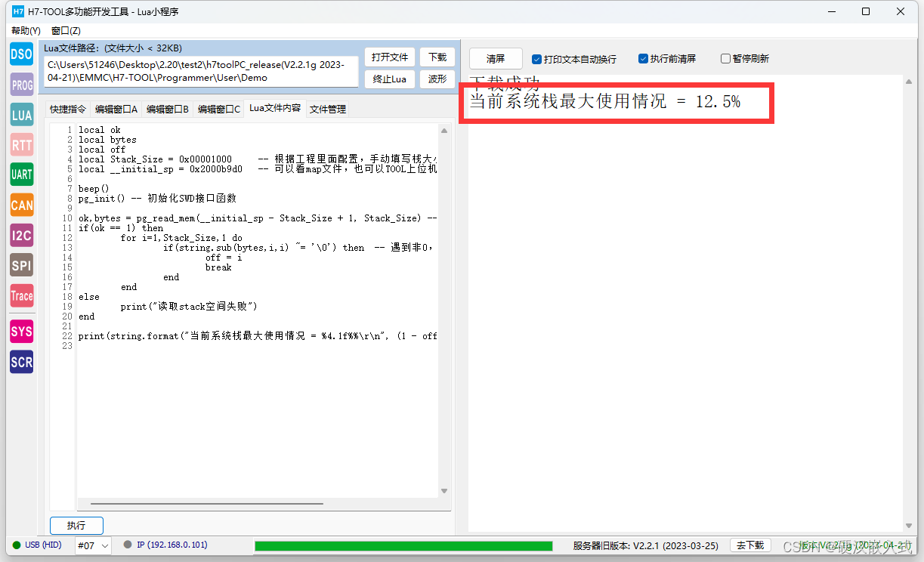
Task: Switch to 编辑窗口B tab
Action: pos(168,109)
